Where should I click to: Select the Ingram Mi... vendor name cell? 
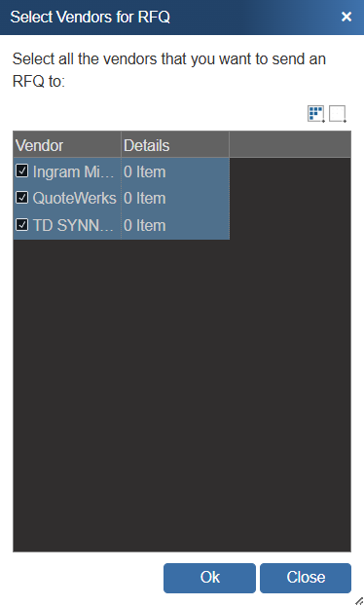[x=73, y=172]
